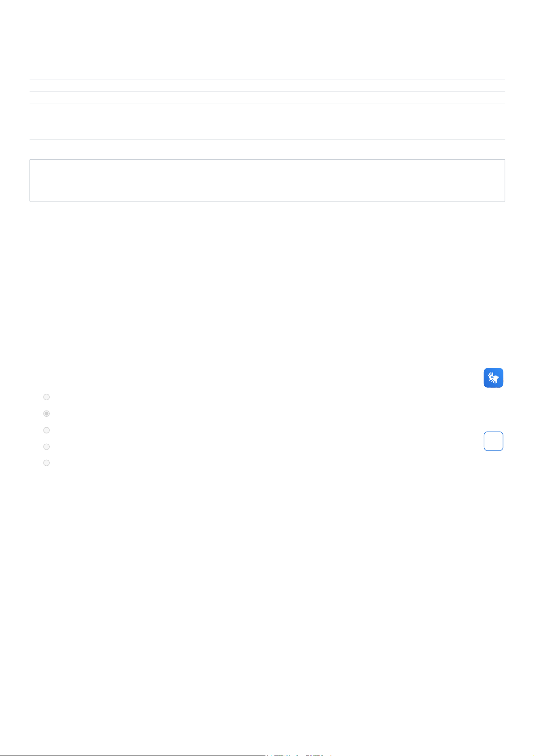Image resolution: width=534 pixels, height=756 pixels.
Task: Select the fourth radio button option
Action: coord(46,447)
